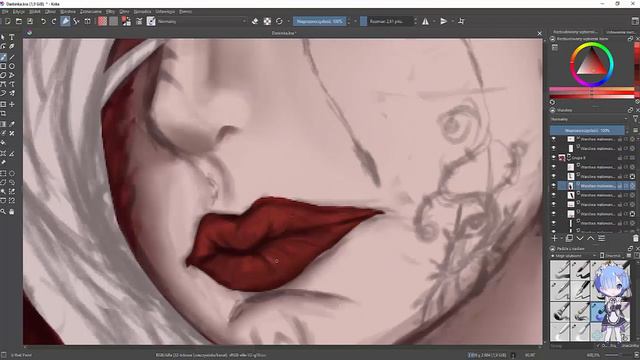The image size is (640, 360).
Task: Reload the original brush preset
Action: 279,21
